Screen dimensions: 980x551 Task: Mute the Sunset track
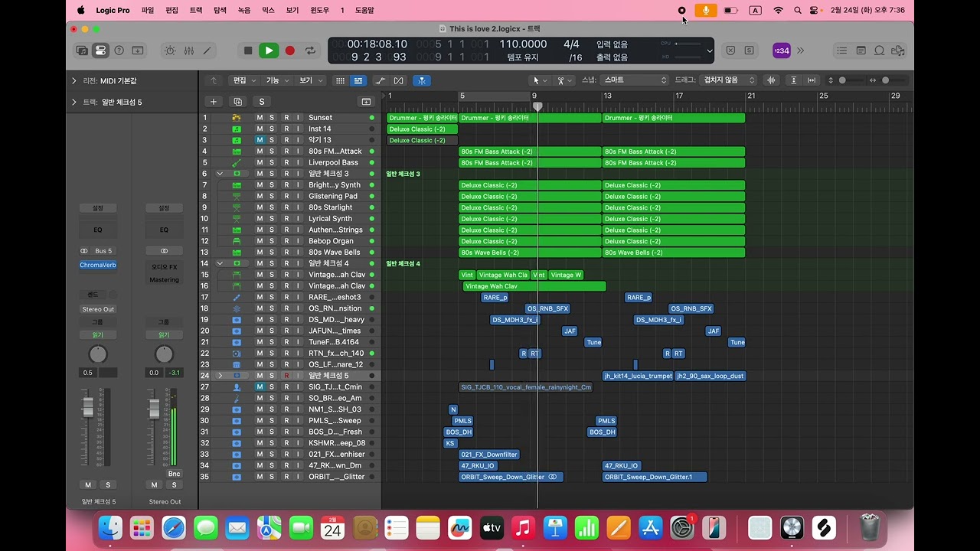(260, 118)
